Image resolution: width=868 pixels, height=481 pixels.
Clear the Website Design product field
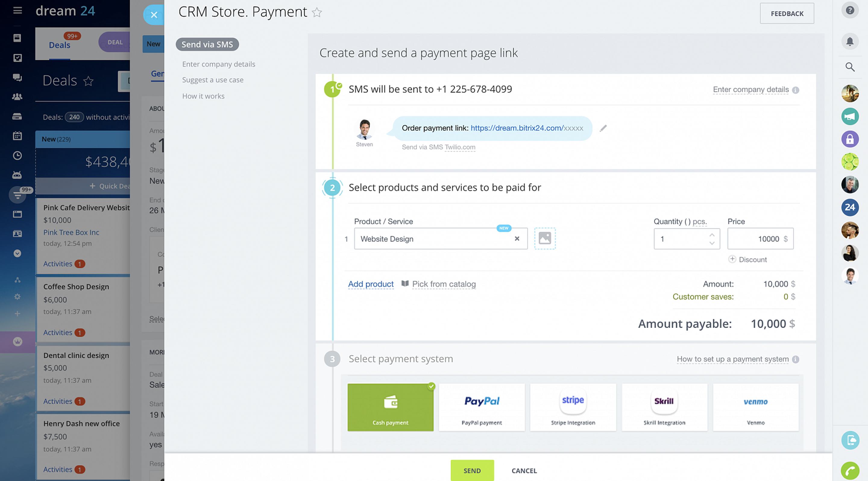click(x=517, y=238)
